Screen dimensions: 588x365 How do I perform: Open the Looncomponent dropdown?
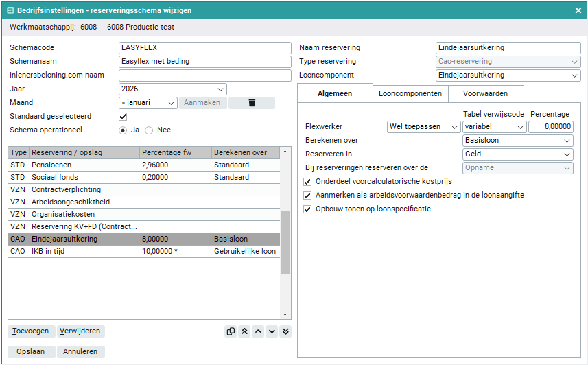click(x=508, y=75)
